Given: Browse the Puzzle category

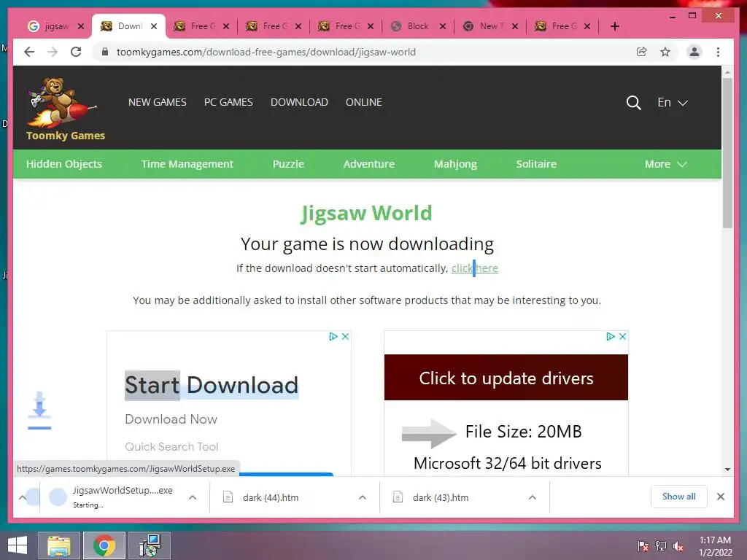Looking at the screenshot, I should tap(288, 164).
